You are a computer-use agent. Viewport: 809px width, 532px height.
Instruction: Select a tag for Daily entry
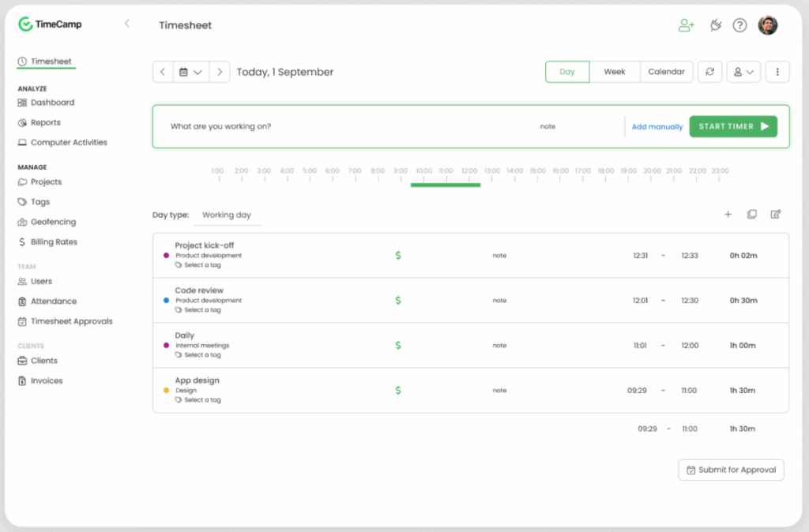coord(198,355)
